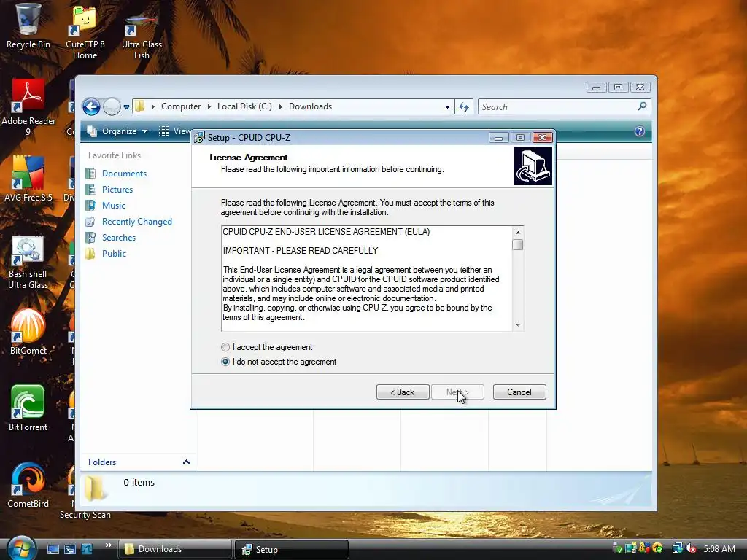Click the muted volume tray icon

(691, 549)
